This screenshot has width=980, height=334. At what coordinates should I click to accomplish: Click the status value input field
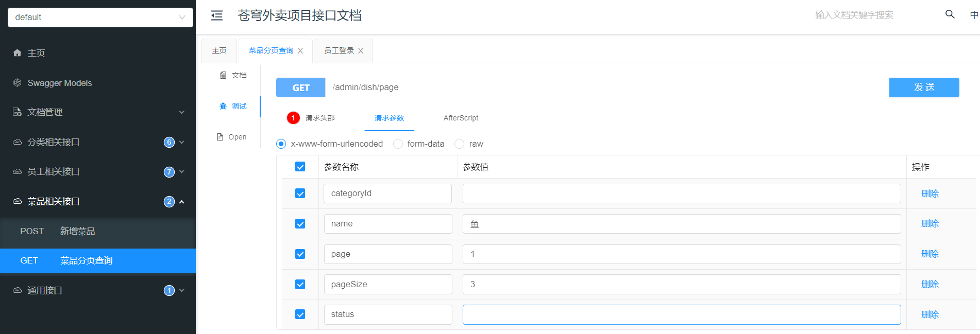coord(682,314)
